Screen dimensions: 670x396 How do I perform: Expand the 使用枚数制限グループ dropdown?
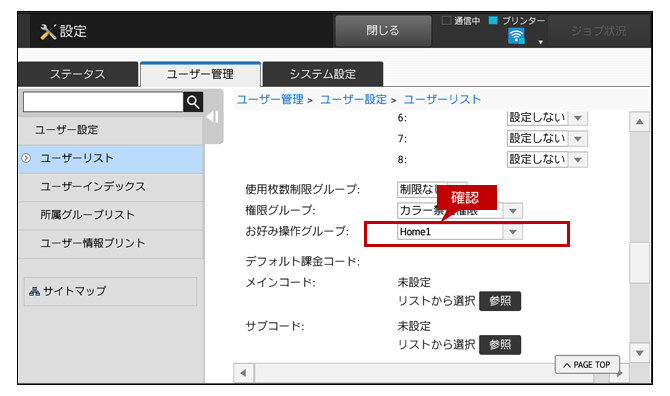432,189
